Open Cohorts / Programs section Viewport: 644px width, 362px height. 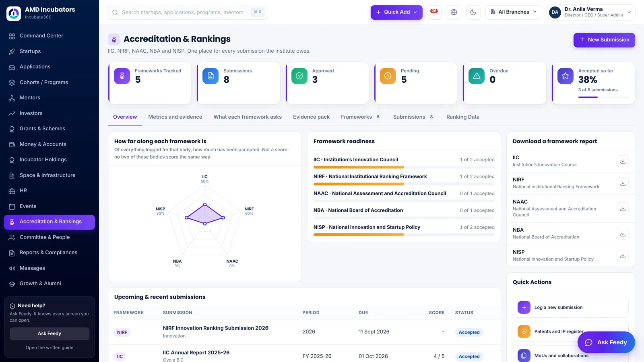[x=50, y=82]
